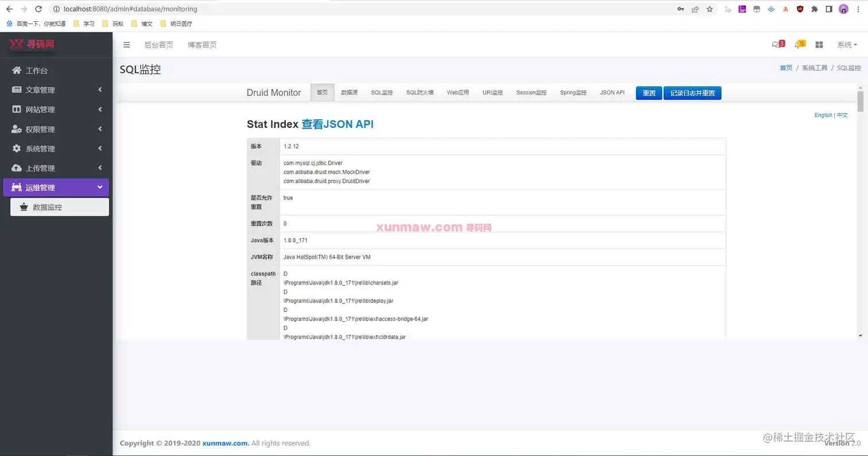Click the 记录日志并重置 button
This screenshot has height=456, width=868.
[692, 93]
